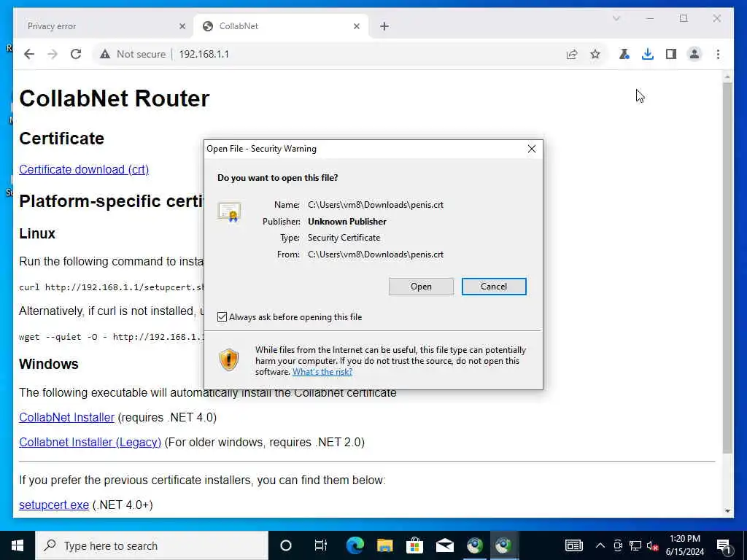Close the CollabNet tab
This screenshot has width=747, height=560.
pos(356,26)
